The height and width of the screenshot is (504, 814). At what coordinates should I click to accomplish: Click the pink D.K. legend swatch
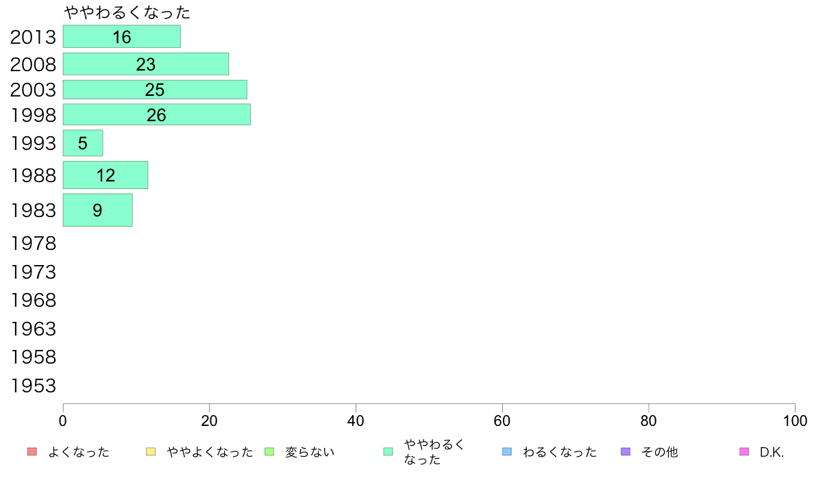coord(744,451)
